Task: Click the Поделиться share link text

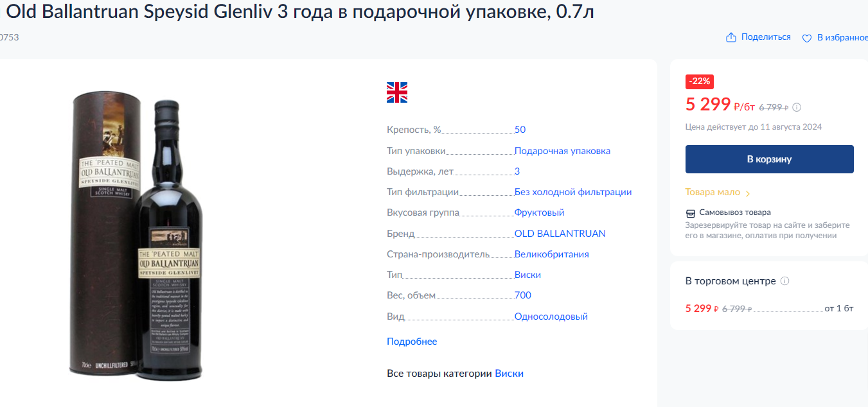Action: pos(766,37)
